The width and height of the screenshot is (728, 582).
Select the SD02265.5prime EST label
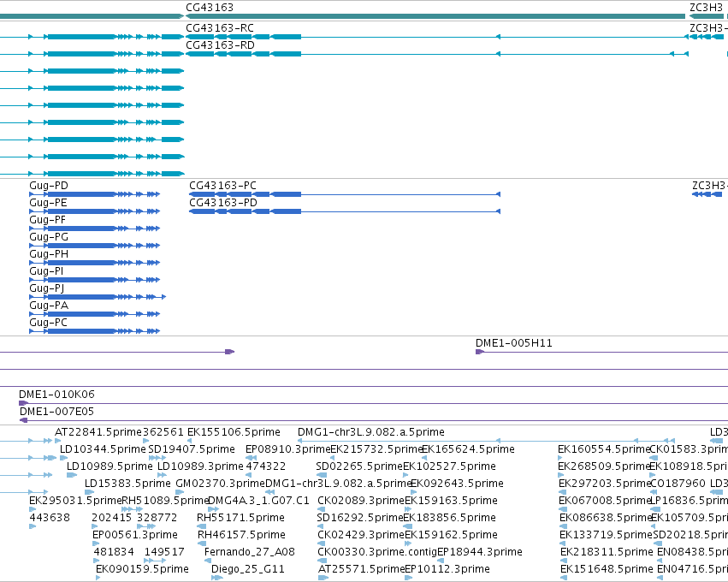pos(359,466)
